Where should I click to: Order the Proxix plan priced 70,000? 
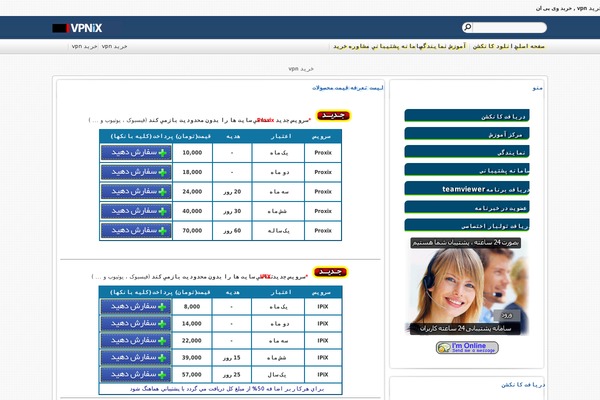(x=136, y=230)
